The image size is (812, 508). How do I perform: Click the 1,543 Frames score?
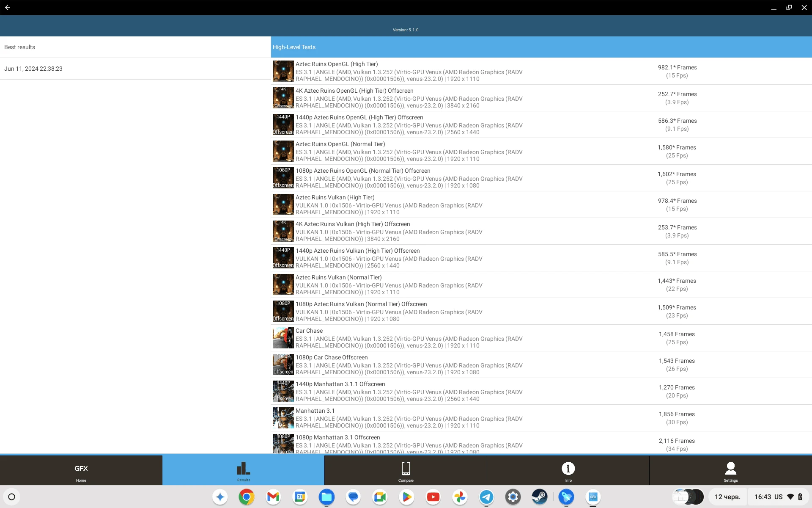[x=677, y=361]
